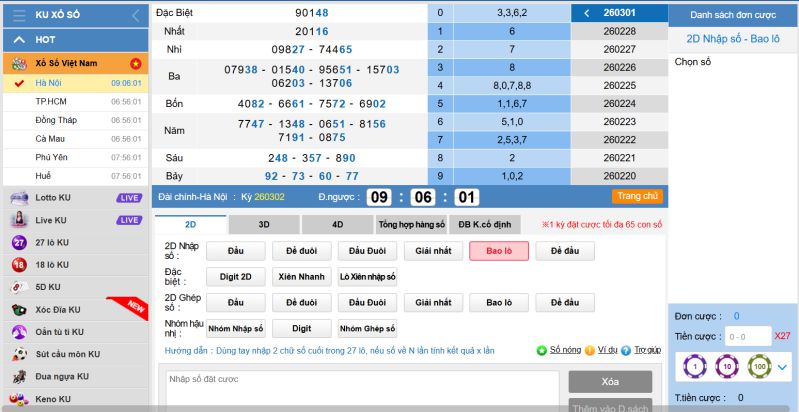Select Đề đầu in 2D Nhập số row
799x412 pixels.
565,251
